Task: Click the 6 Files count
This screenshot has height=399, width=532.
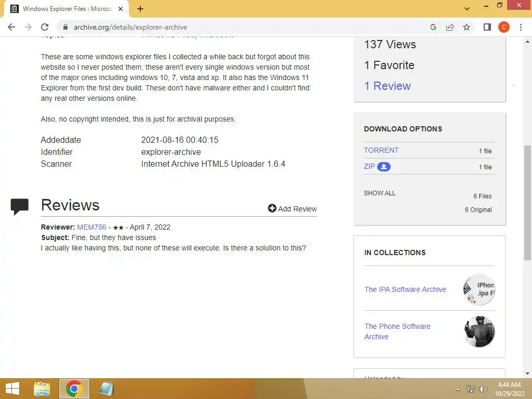Action: (483, 196)
